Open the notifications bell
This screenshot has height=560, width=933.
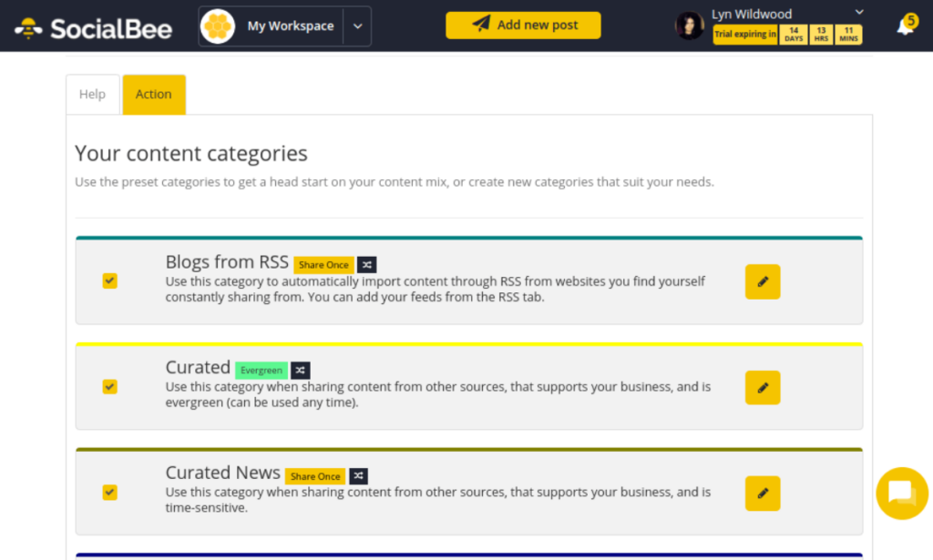pos(905,26)
